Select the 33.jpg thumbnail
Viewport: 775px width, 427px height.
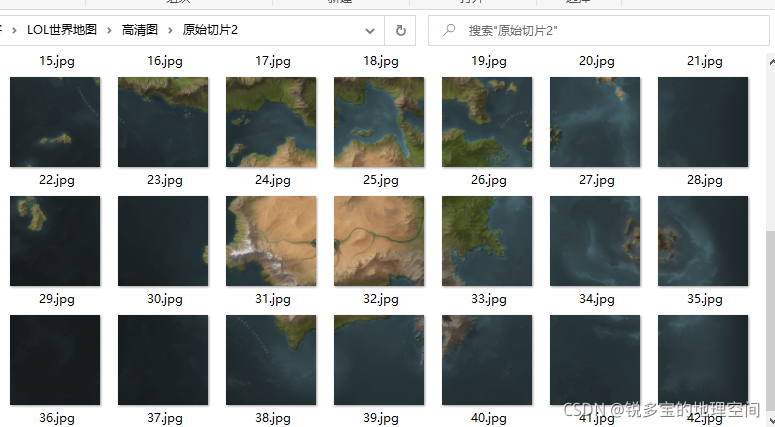487,241
